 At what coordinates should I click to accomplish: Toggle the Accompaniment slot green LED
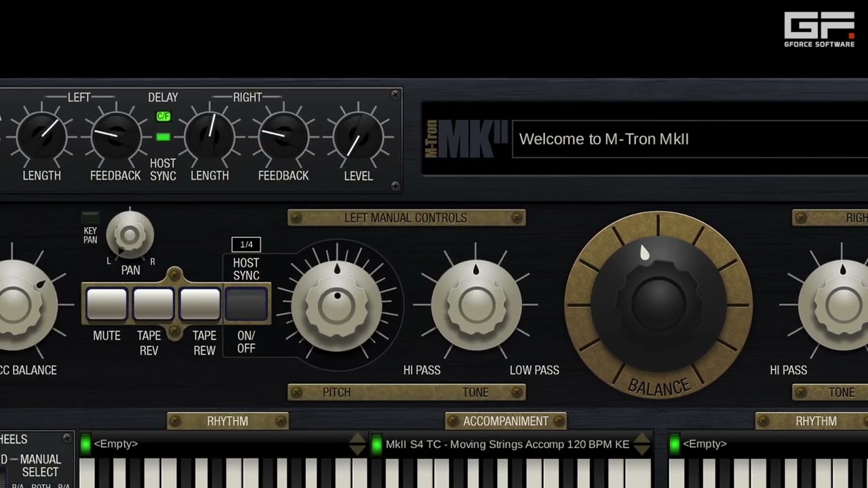pos(376,444)
